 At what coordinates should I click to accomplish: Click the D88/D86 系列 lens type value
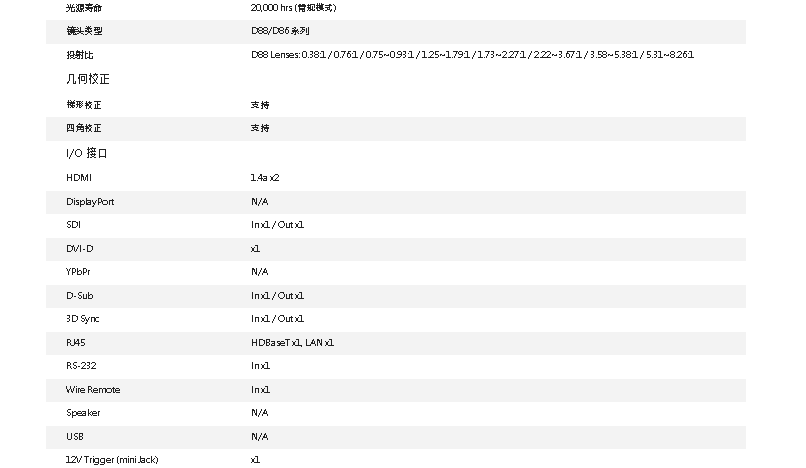[x=280, y=31]
